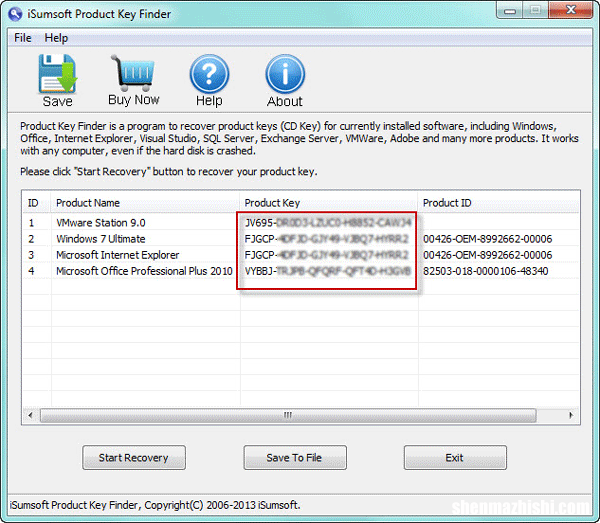Select the Microsoft Internet Explorer row

(x=300, y=255)
